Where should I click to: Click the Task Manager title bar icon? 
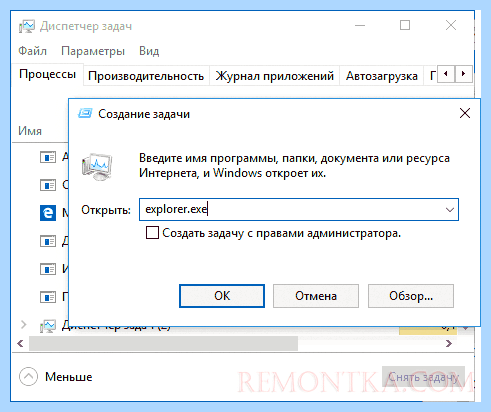[x=27, y=26]
